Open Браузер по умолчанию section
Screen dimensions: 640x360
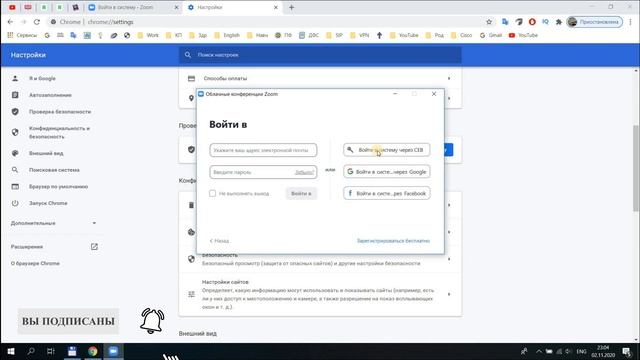(x=58, y=187)
